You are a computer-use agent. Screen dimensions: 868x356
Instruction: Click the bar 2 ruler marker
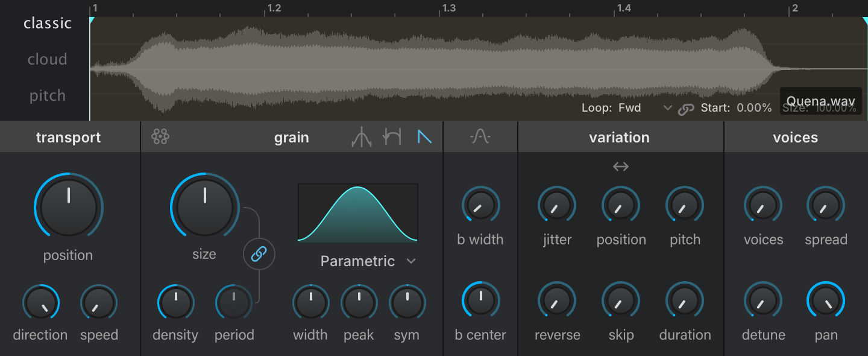click(794, 8)
